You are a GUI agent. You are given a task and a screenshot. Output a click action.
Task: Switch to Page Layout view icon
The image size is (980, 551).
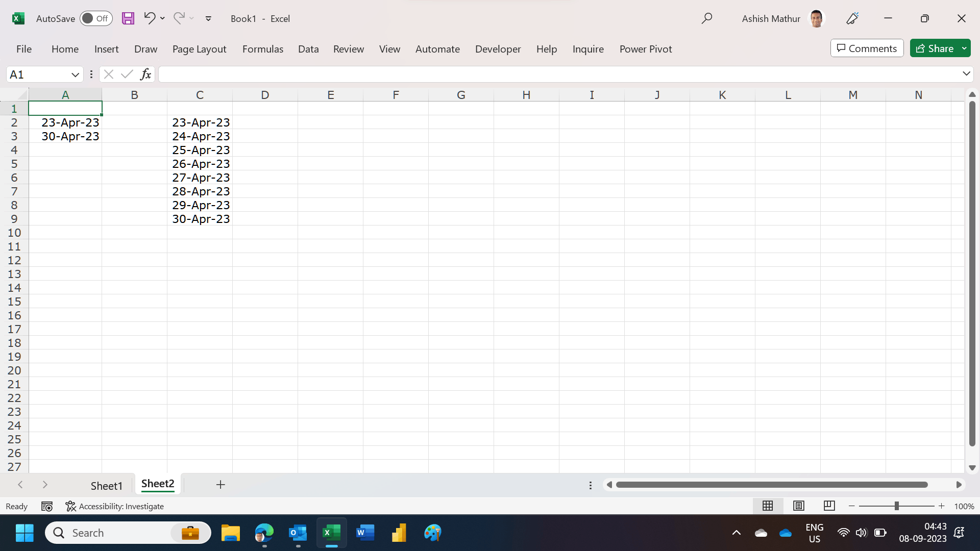click(x=799, y=506)
